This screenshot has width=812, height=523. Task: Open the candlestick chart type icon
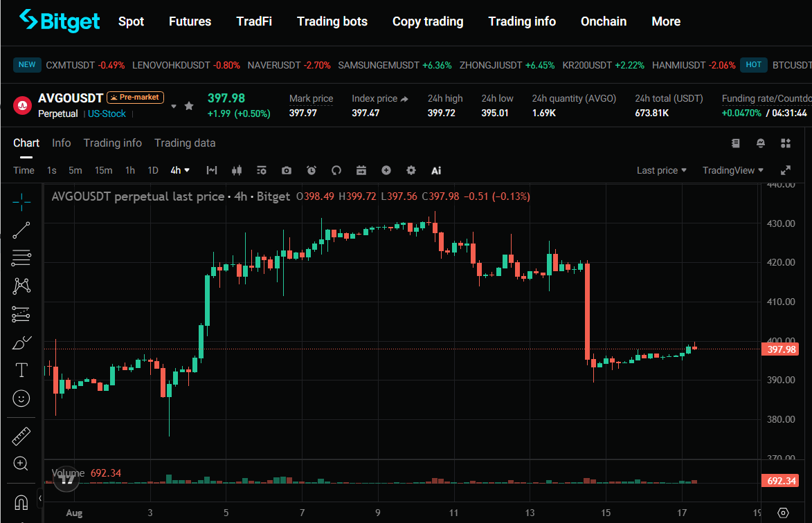(237, 170)
